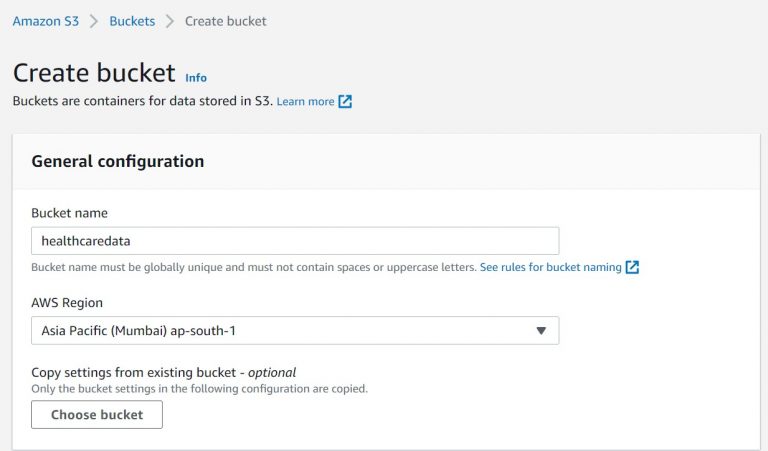This screenshot has height=451, width=768.
Task: Expand AWS Region using the down arrow
Action: click(x=541, y=331)
